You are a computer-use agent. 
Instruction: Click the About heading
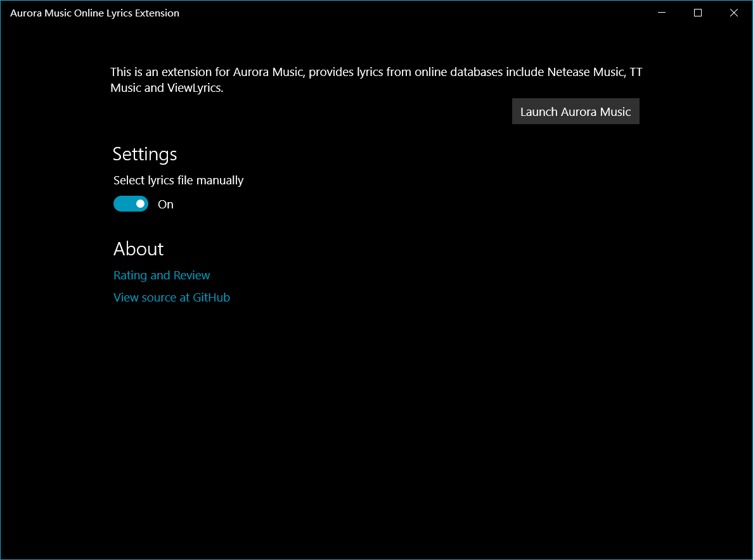point(138,248)
